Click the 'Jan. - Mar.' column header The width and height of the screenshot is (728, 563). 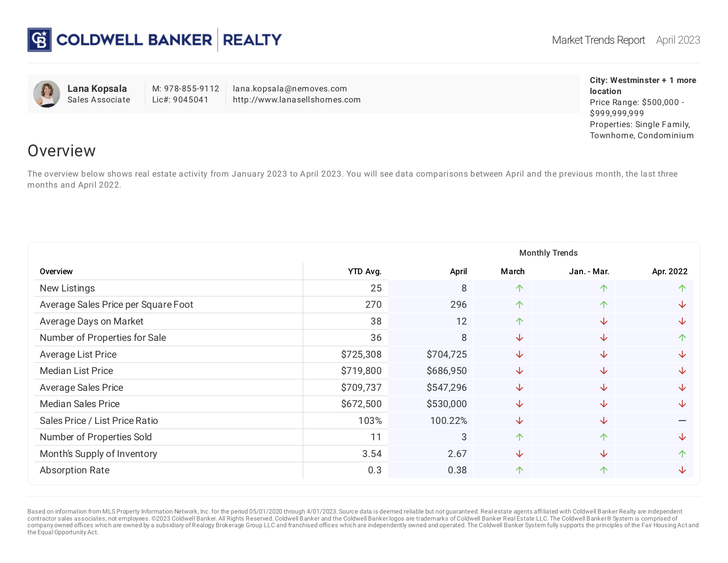(589, 272)
